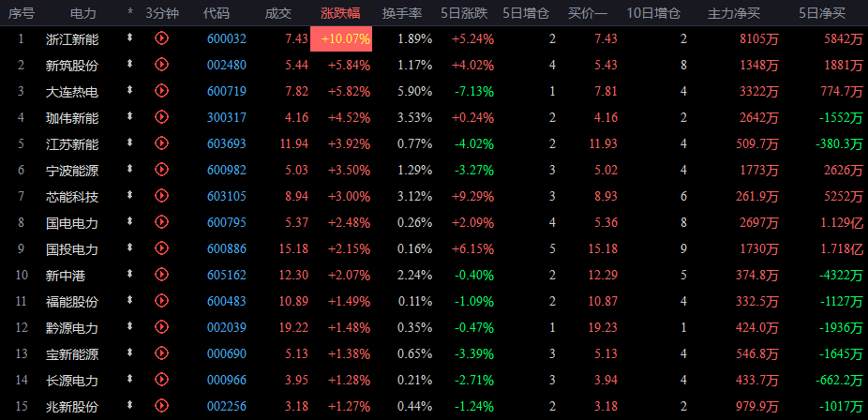Screen dimensions: 868x420
Task: Open 3-minute play icon for 黔源电力
Action: click(x=161, y=326)
